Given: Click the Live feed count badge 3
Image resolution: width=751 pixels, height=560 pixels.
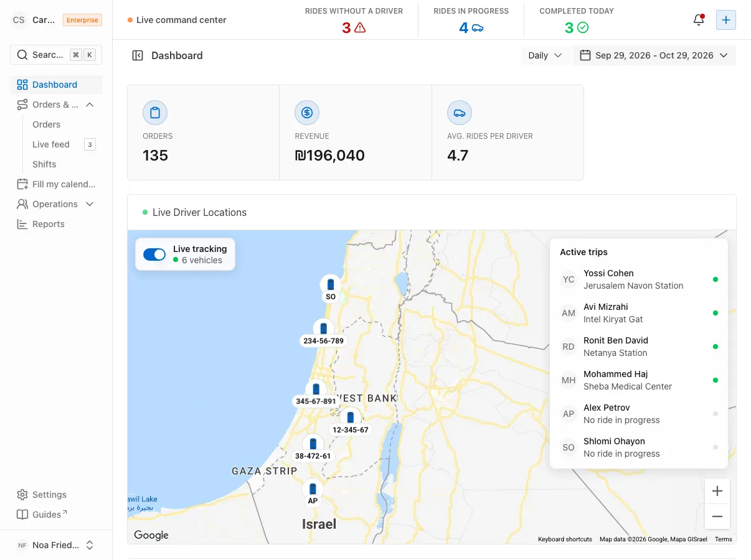Looking at the screenshot, I should [x=90, y=145].
